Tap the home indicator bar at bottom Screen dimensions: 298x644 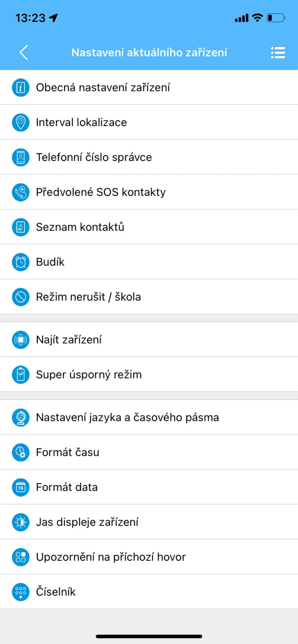point(149,636)
